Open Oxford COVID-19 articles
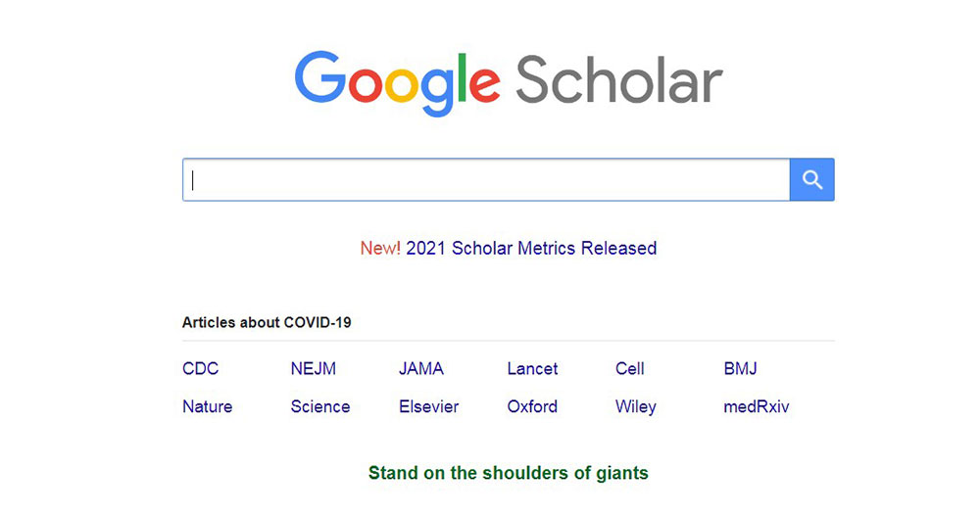This screenshot has width=980, height=518. [532, 406]
